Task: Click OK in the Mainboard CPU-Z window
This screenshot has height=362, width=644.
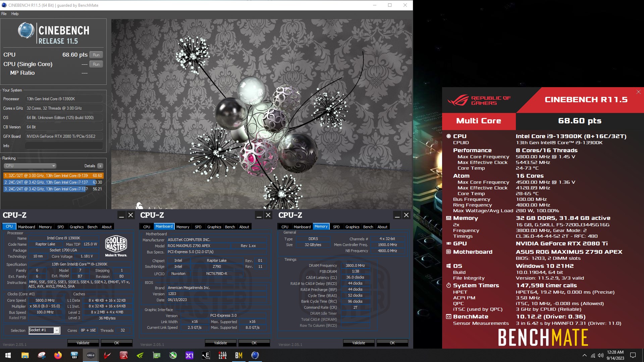Action: click(x=254, y=343)
